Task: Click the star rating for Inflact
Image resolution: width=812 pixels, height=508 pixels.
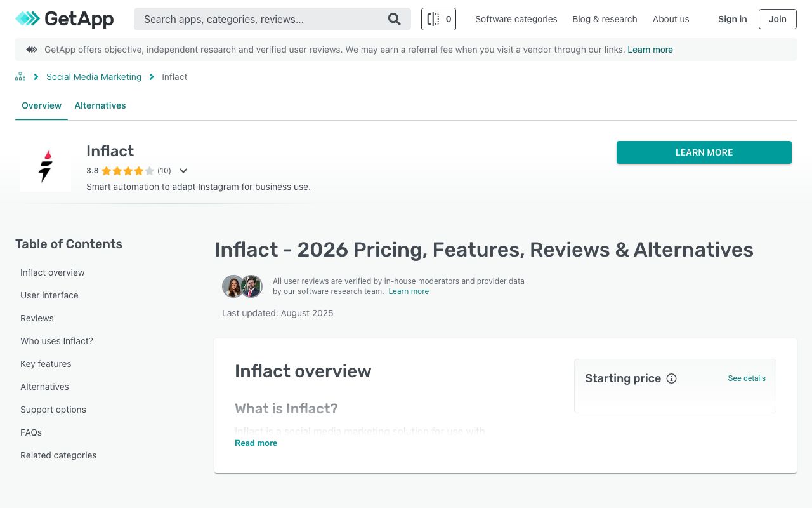Action: (128, 171)
